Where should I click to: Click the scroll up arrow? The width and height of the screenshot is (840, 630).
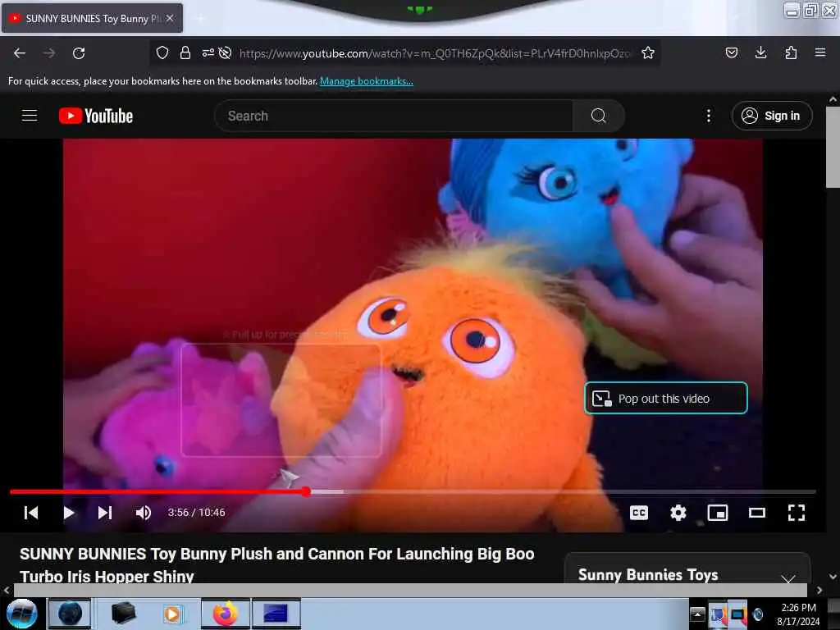833,99
